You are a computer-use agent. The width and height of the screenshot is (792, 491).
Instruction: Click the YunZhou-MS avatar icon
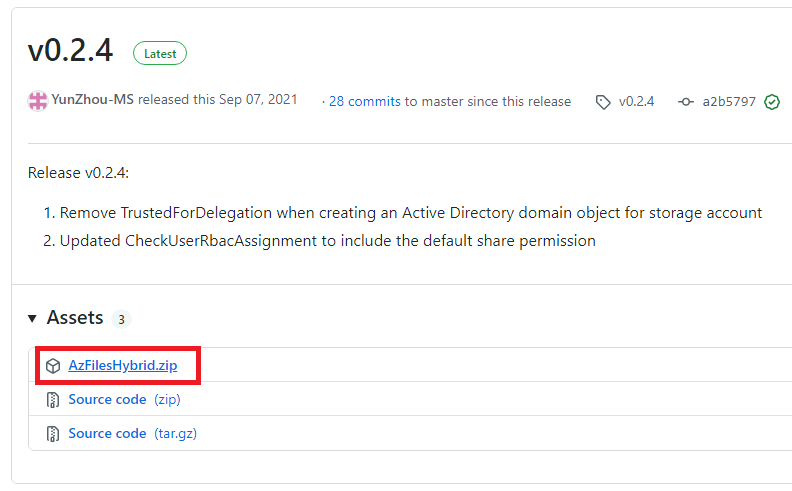click(x=37, y=101)
